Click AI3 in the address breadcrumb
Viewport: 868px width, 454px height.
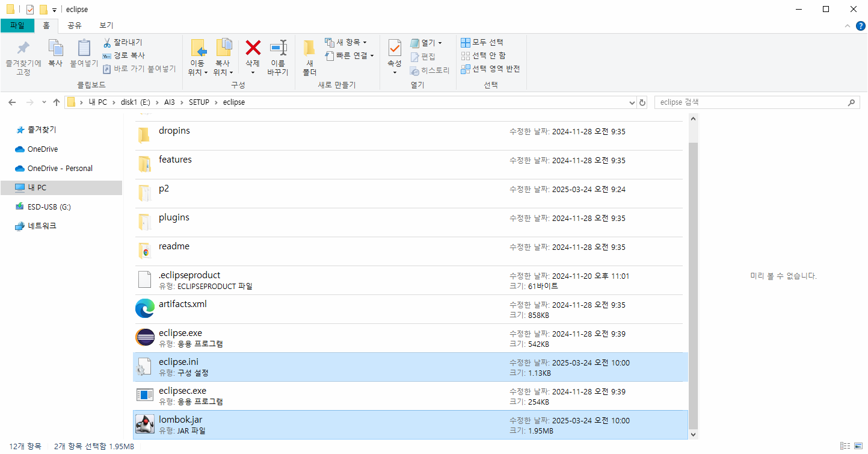(169, 102)
